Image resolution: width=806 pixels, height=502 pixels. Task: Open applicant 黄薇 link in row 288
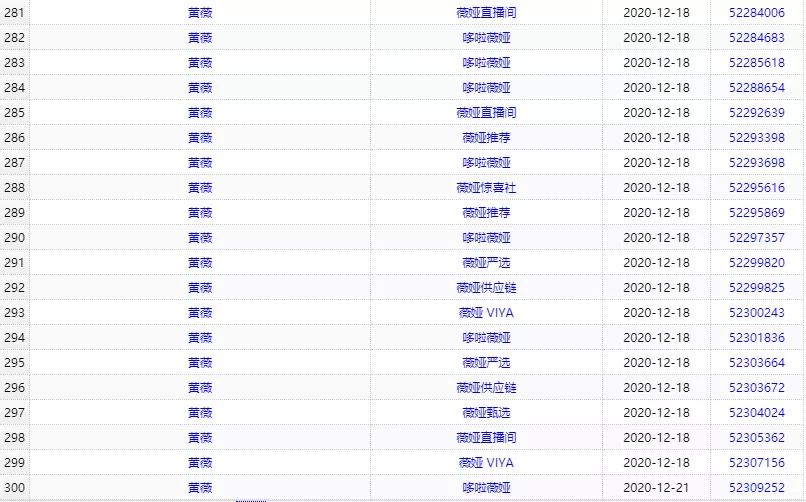coord(200,188)
